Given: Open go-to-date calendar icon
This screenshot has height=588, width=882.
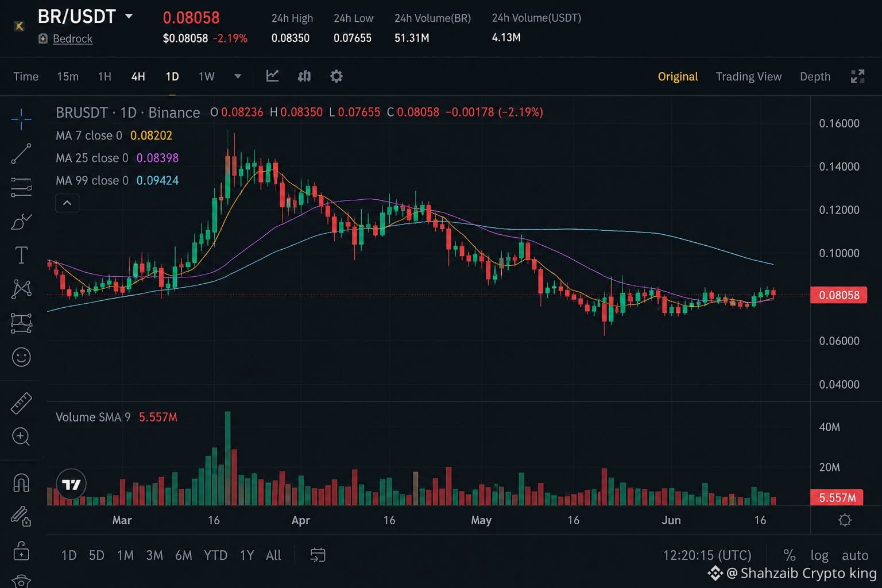Looking at the screenshot, I should [318, 555].
